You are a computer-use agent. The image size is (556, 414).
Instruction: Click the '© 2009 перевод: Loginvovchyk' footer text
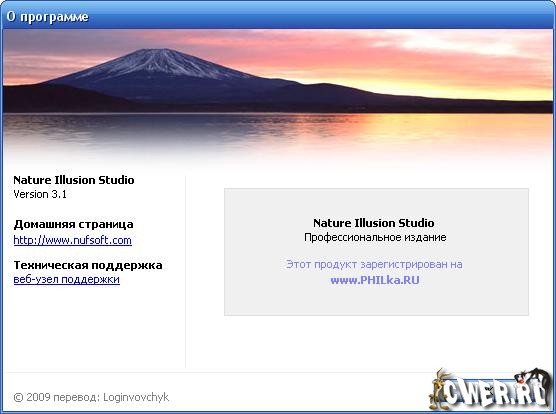click(91, 397)
